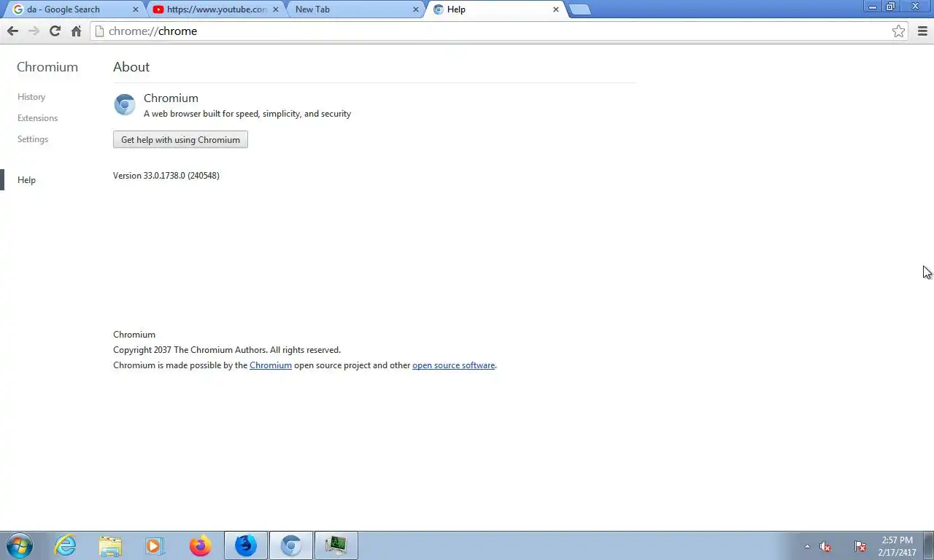This screenshot has height=560, width=934.
Task: Launch Internet Explorer from the taskbar
Action: pos(66,545)
